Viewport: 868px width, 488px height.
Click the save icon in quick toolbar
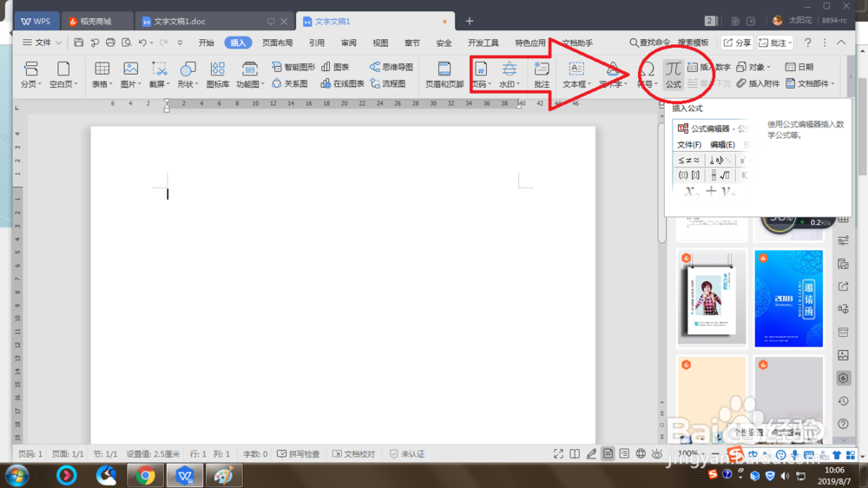[x=79, y=43]
